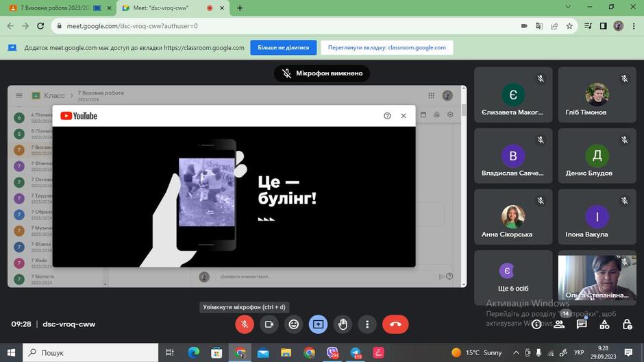
Task: Open the three-dot more options menu
Action: coord(367,324)
